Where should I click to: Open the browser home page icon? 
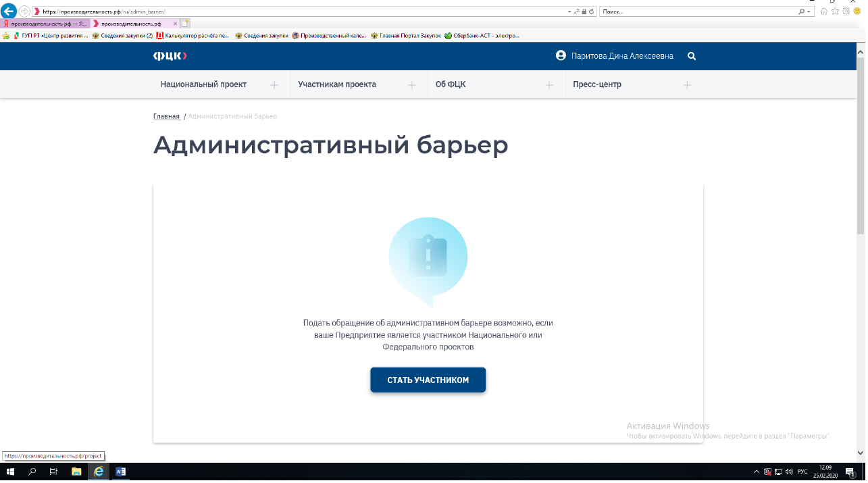(x=823, y=11)
